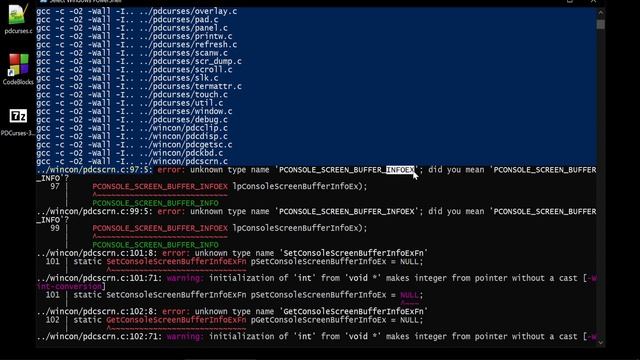Image resolution: width=640 pixels, height=360 pixels.
Task: Click red PCONSOLE_SCREEN_BUFFER_INFOEX on line 99
Action: 160,228
